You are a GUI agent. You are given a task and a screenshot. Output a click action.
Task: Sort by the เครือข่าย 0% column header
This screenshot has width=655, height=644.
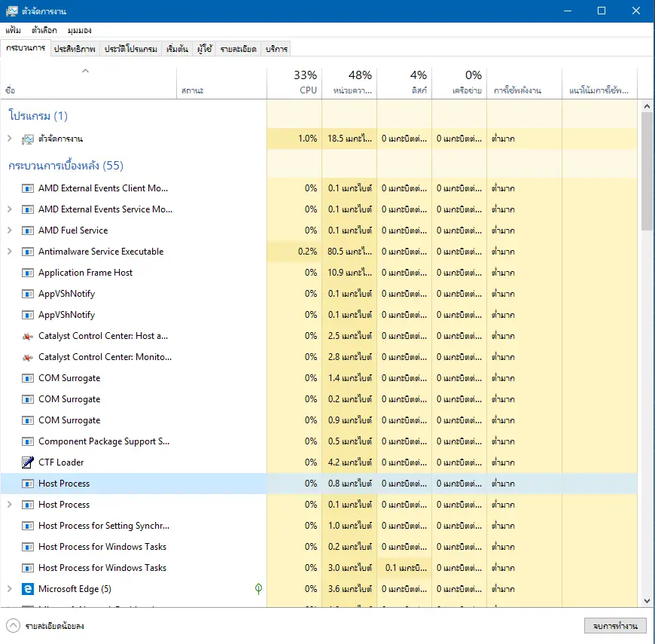click(459, 84)
